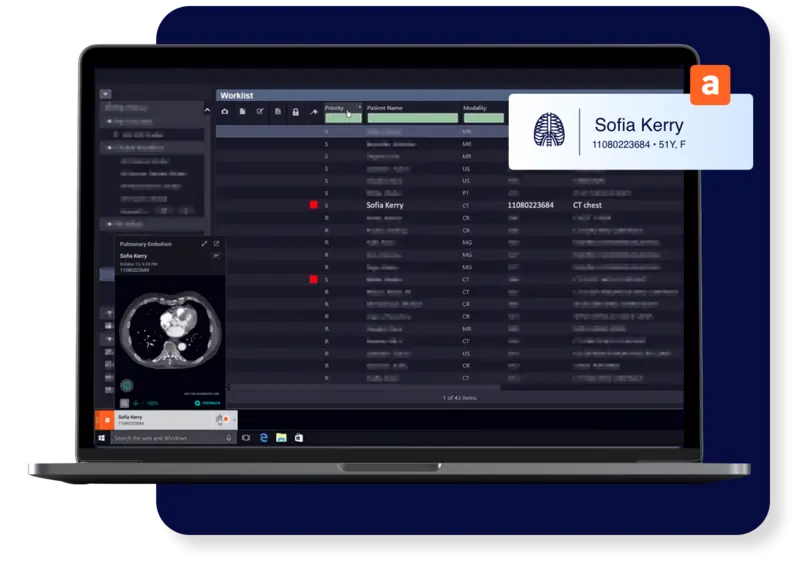Image resolution: width=800 pixels, height=565 pixels.
Task: Collapse the sidebar using the up chevron
Action: pos(207,110)
